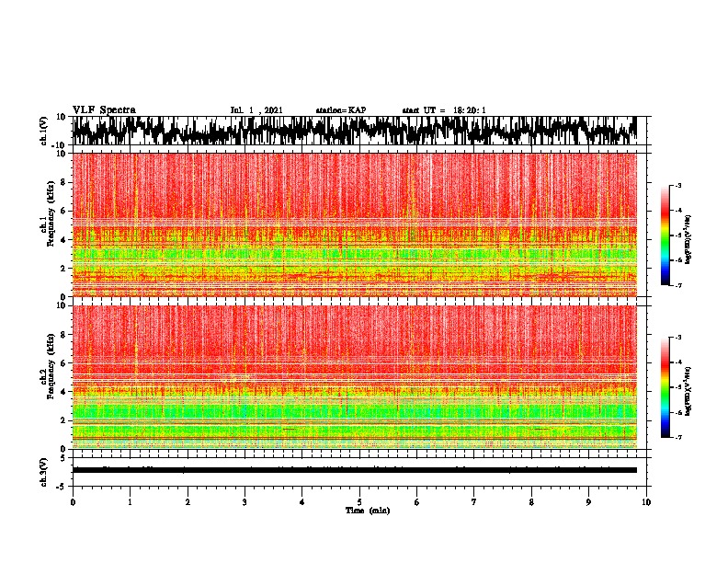Click the "VLF Spectra" title text
The height and width of the screenshot is (563, 728).
point(104,110)
